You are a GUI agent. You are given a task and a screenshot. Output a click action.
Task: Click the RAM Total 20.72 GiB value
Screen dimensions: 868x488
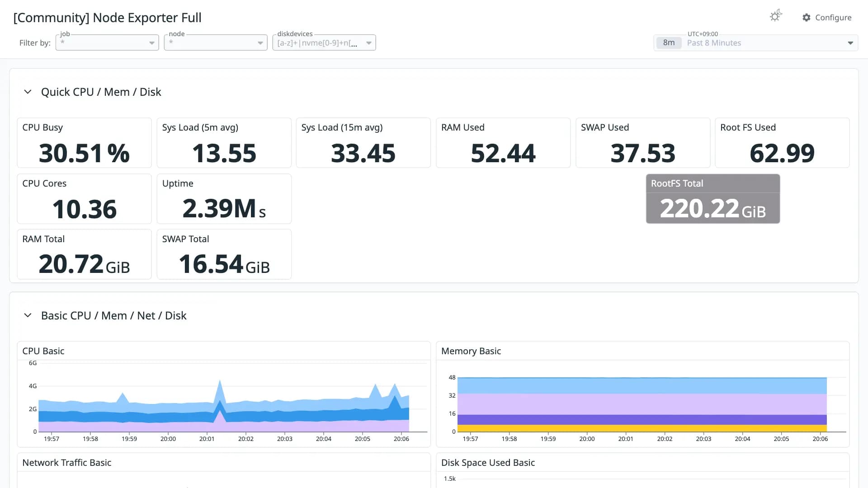84,264
